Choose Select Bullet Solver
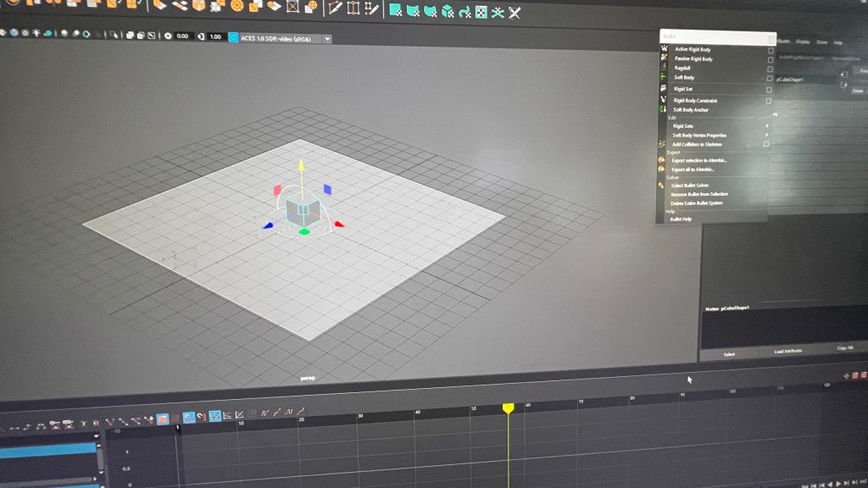This screenshot has width=868, height=488. tap(690, 186)
